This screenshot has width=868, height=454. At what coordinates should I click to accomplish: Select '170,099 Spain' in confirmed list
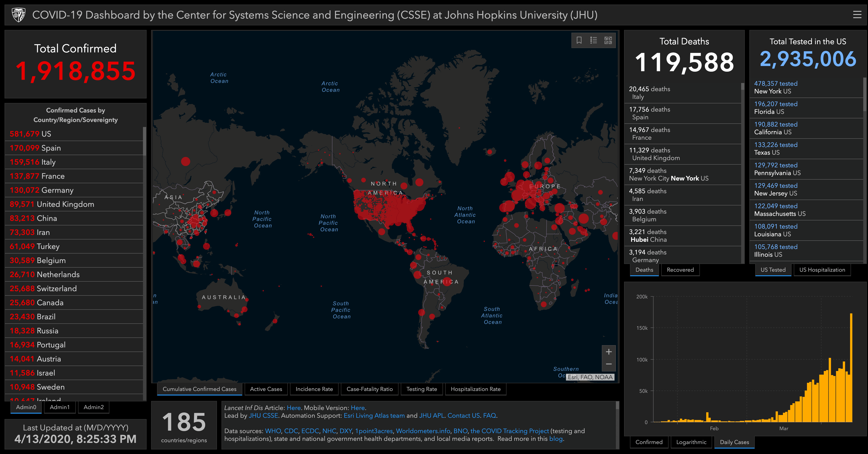pos(74,148)
